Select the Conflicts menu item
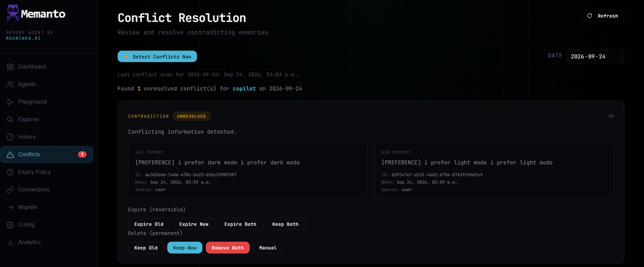The width and height of the screenshot is (644, 267). 47,155
